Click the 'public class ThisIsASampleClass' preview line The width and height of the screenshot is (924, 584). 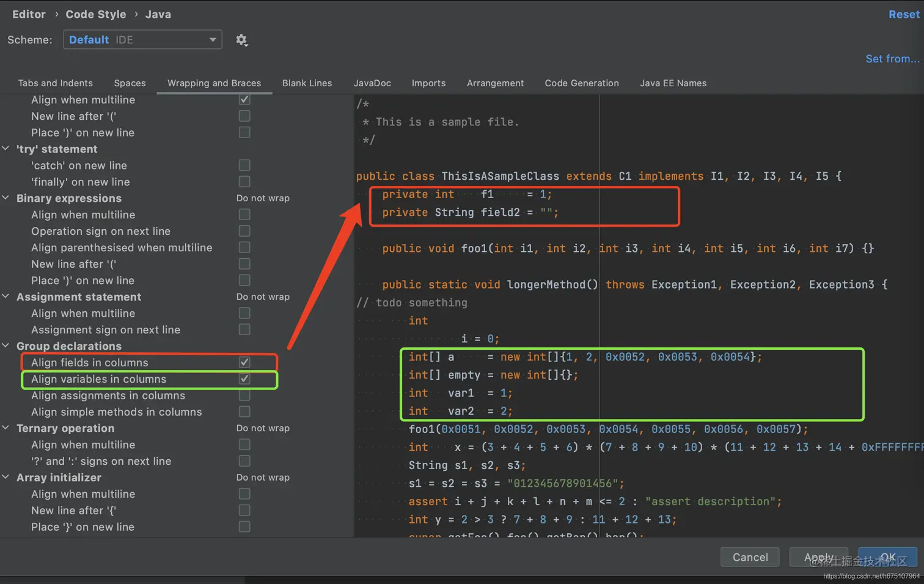(599, 176)
